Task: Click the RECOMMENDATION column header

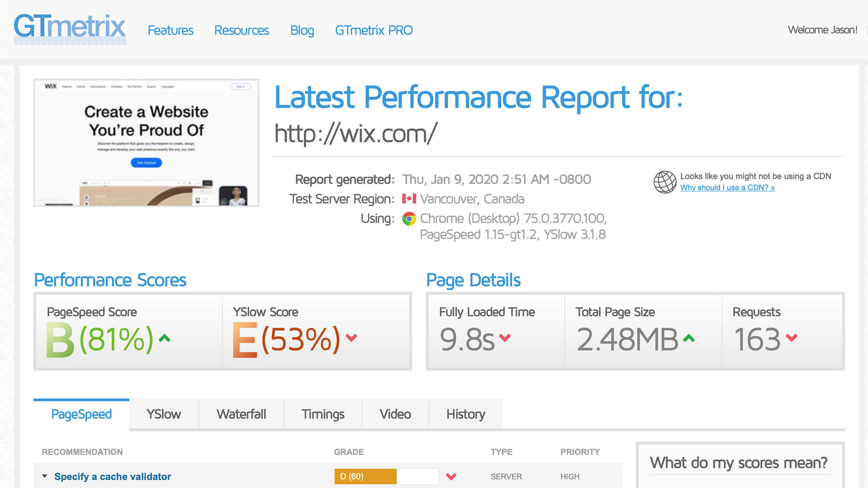Action: [82, 452]
